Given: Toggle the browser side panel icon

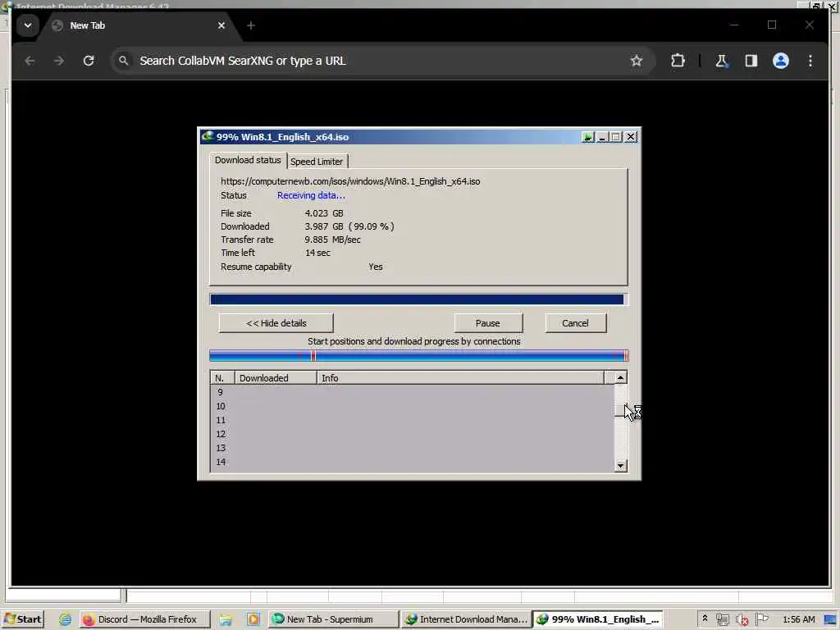Looking at the screenshot, I should [x=751, y=61].
